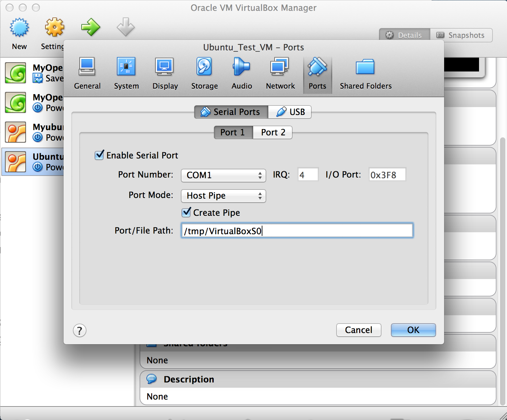
Task: Click the grey Discard arrow icon
Action: point(126,27)
